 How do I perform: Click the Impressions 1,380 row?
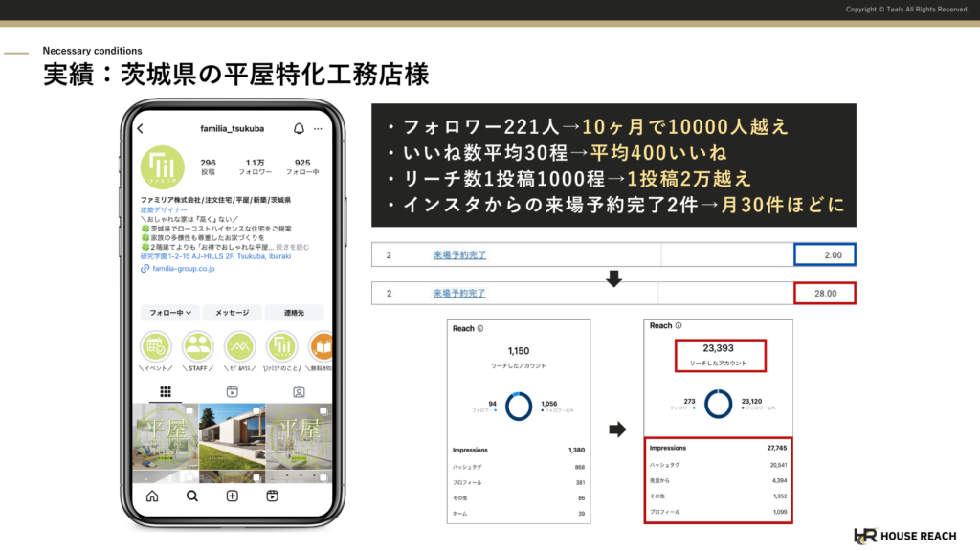click(x=518, y=450)
